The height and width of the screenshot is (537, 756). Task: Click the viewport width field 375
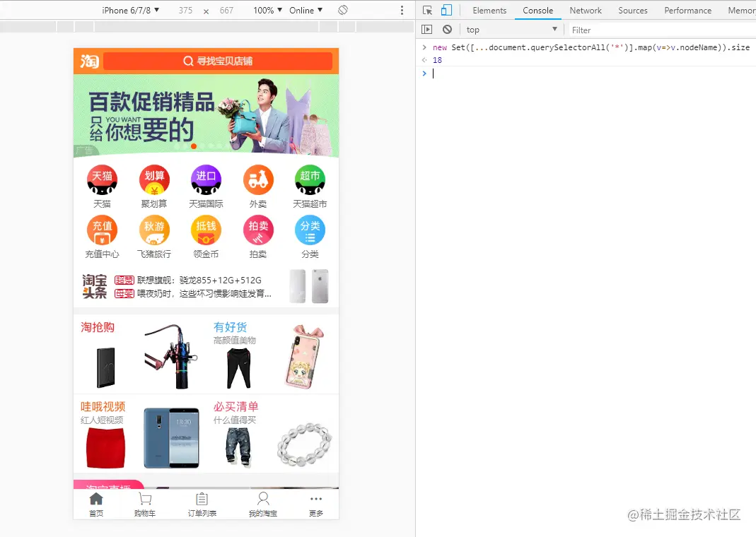185,10
